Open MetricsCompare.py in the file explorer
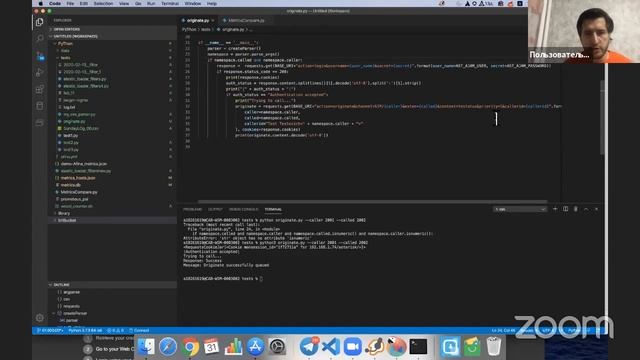 pos(113,192)
